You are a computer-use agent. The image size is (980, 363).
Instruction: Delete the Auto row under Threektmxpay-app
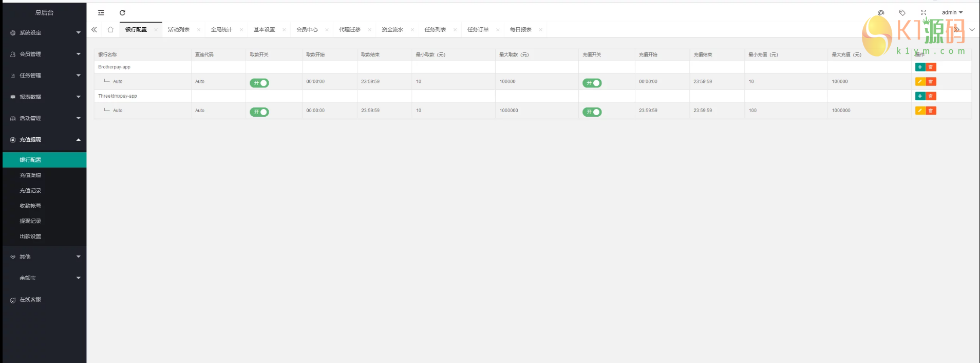point(931,111)
